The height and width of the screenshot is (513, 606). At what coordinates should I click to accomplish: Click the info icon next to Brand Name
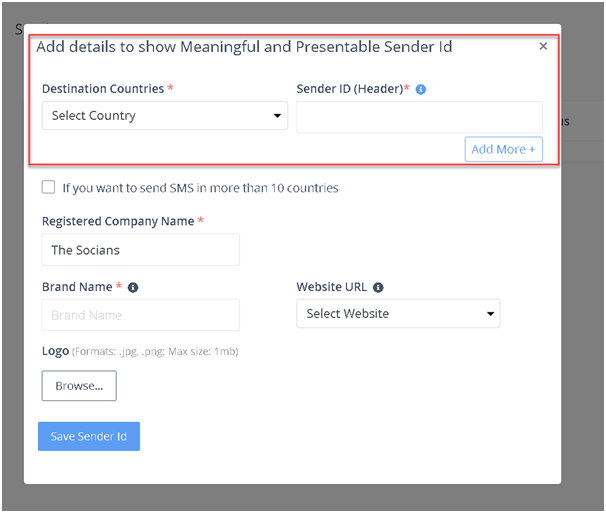pos(133,287)
